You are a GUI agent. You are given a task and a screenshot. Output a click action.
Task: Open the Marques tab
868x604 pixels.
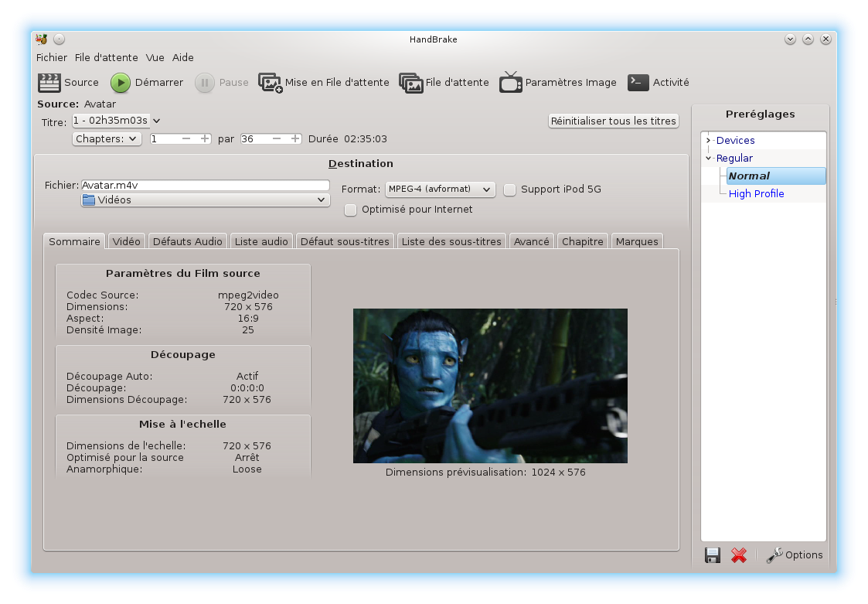coord(637,241)
